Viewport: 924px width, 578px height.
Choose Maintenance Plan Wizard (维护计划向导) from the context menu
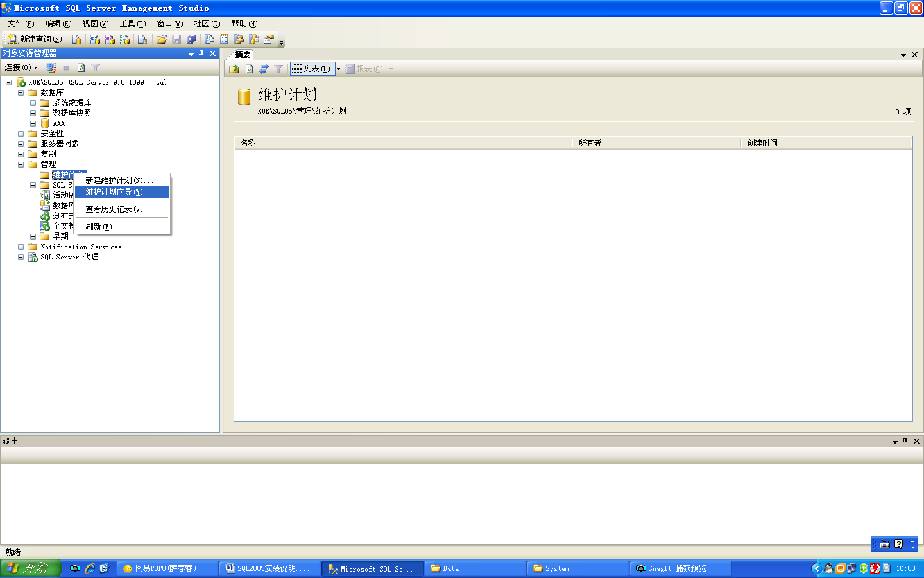coord(122,192)
